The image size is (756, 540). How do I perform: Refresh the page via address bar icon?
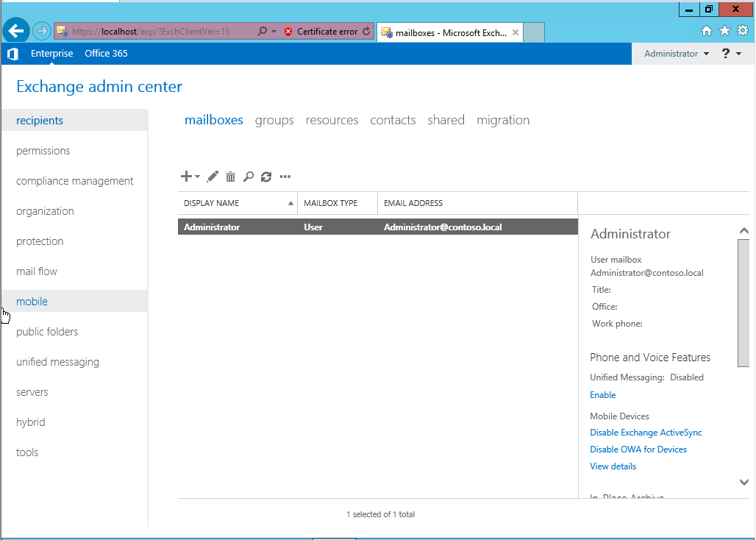[x=366, y=32]
